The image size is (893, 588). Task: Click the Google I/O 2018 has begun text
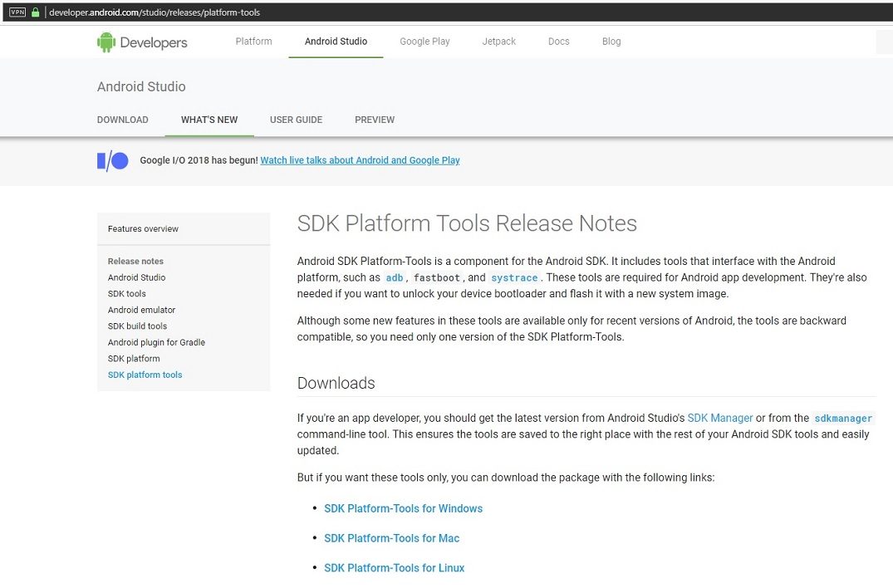point(199,160)
